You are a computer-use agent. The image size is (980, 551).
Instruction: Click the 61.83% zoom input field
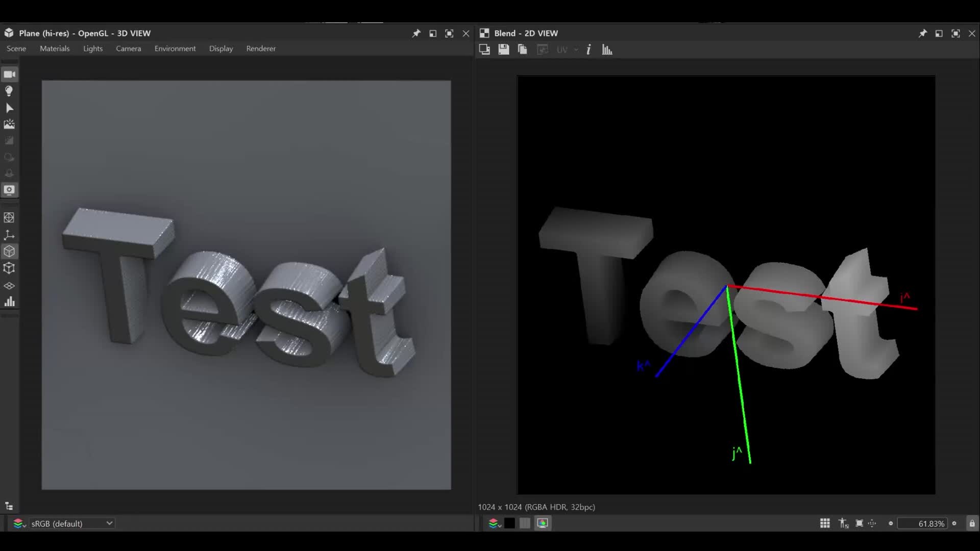pyautogui.click(x=923, y=523)
